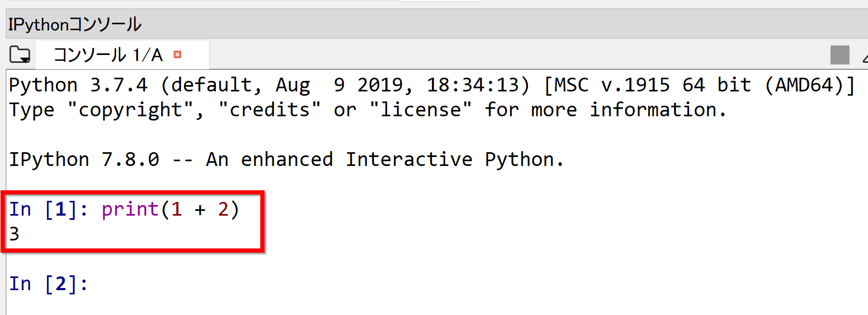Image resolution: width=868 pixels, height=315 pixels.
Task: Open the browse tabs folder icon
Action: coord(20,54)
